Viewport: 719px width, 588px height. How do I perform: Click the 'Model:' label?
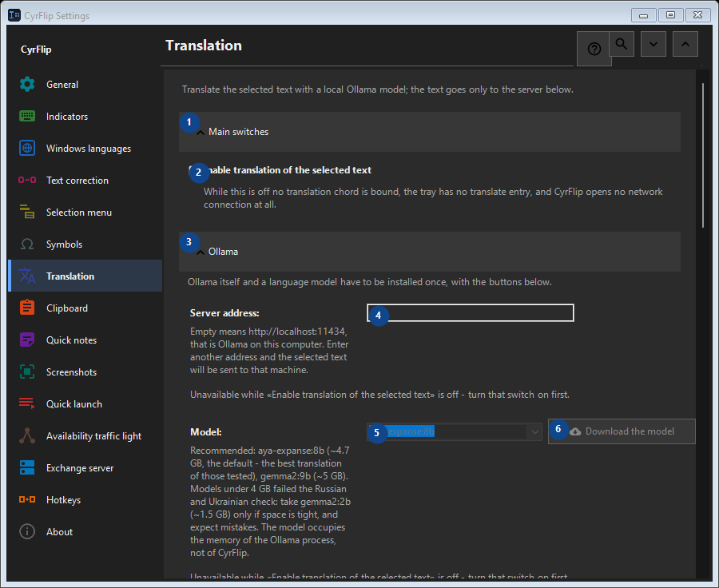pos(206,431)
